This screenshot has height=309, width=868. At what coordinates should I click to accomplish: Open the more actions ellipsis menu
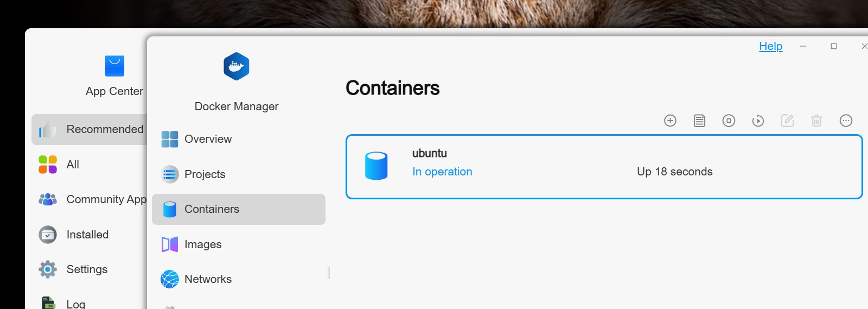pos(846,121)
